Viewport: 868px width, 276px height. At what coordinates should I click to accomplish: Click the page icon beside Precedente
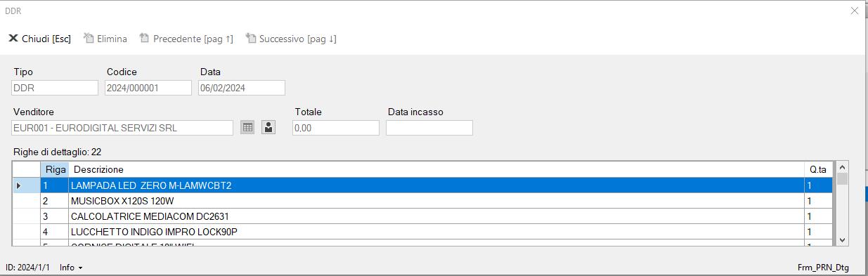point(144,39)
